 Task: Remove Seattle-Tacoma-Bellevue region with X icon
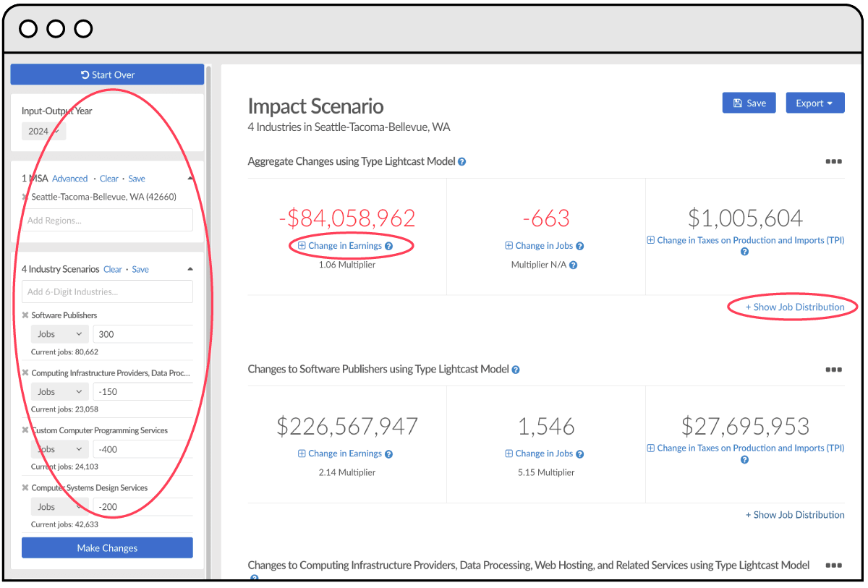click(25, 197)
